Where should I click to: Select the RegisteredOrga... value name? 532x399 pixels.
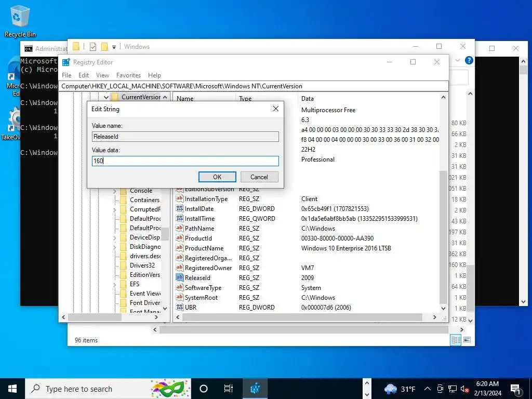point(208,258)
